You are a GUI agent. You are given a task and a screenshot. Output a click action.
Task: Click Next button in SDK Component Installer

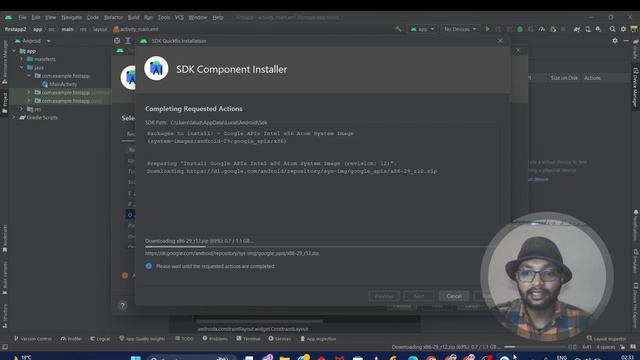tap(418, 296)
